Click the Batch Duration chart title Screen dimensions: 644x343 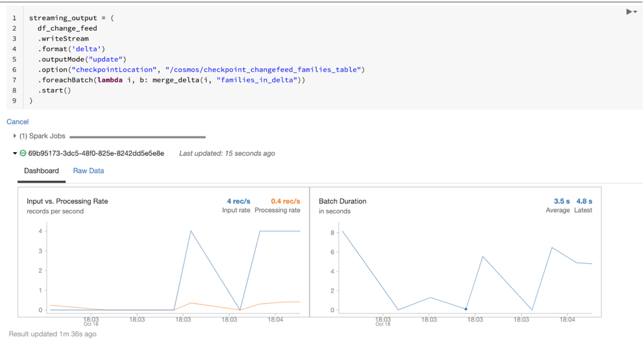click(342, 201)
